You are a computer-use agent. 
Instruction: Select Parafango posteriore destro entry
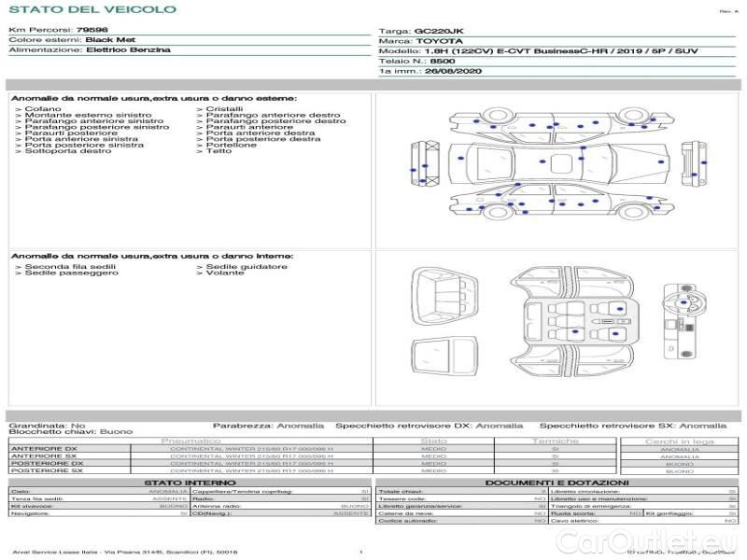pos(275,121)
